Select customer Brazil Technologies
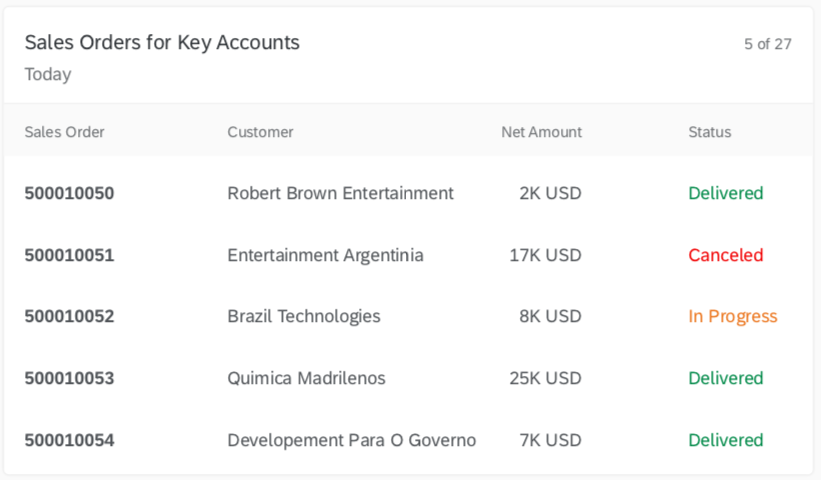 click(304, 316)
